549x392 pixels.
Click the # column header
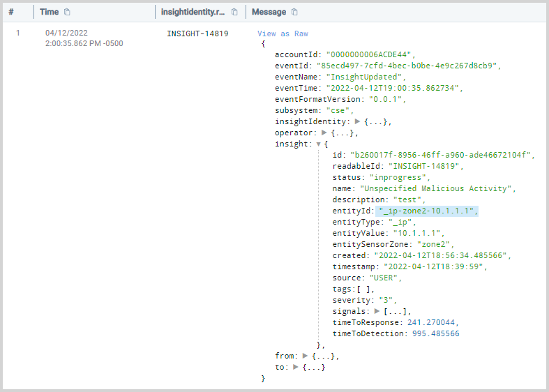click(11, 13)
